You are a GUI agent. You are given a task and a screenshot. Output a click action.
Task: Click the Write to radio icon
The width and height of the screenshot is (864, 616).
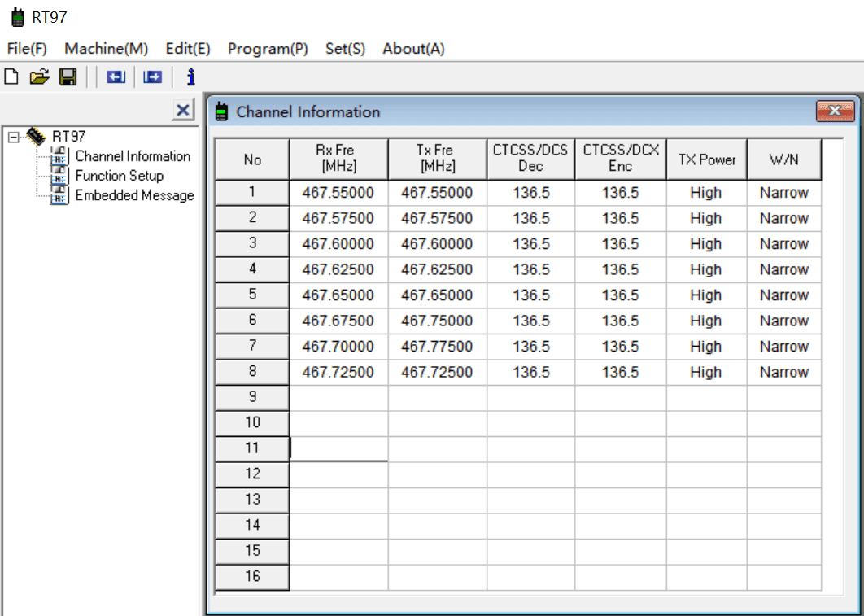[x=152, y=77]
